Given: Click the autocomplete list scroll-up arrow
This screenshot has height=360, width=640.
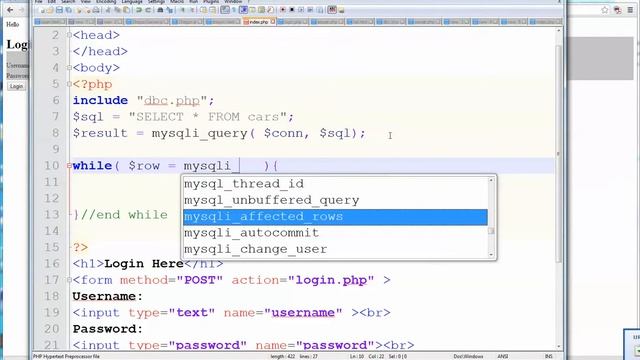Looking at the screenshot, I should [x=491, y=180].
